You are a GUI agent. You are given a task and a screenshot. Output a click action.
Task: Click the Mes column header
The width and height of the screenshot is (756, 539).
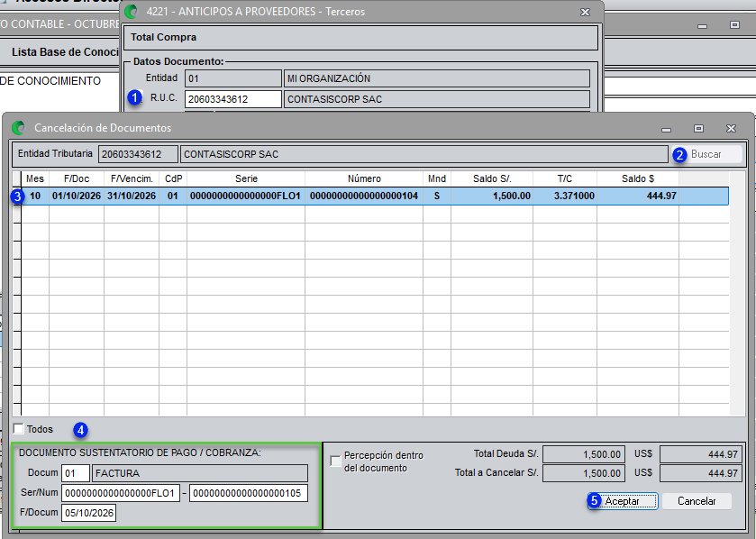tap(35, 178)
